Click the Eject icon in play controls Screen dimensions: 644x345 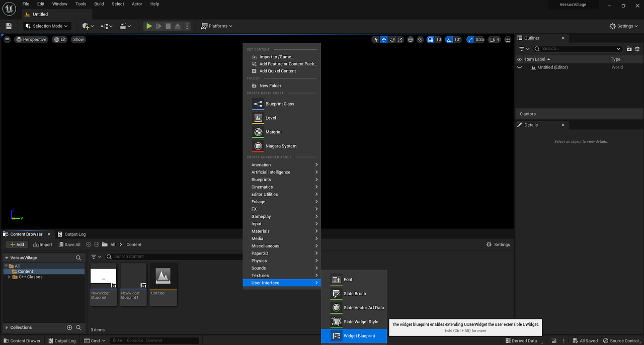tap(178, 26)
